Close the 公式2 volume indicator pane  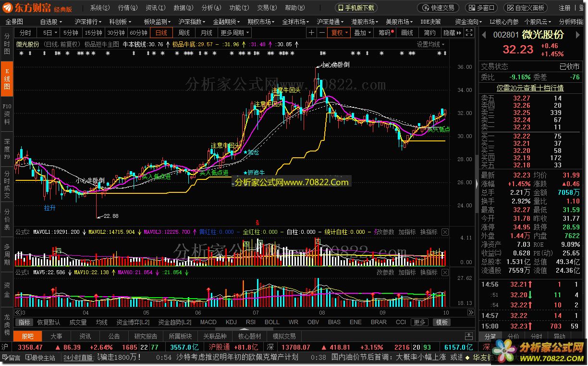pos(445,232)
